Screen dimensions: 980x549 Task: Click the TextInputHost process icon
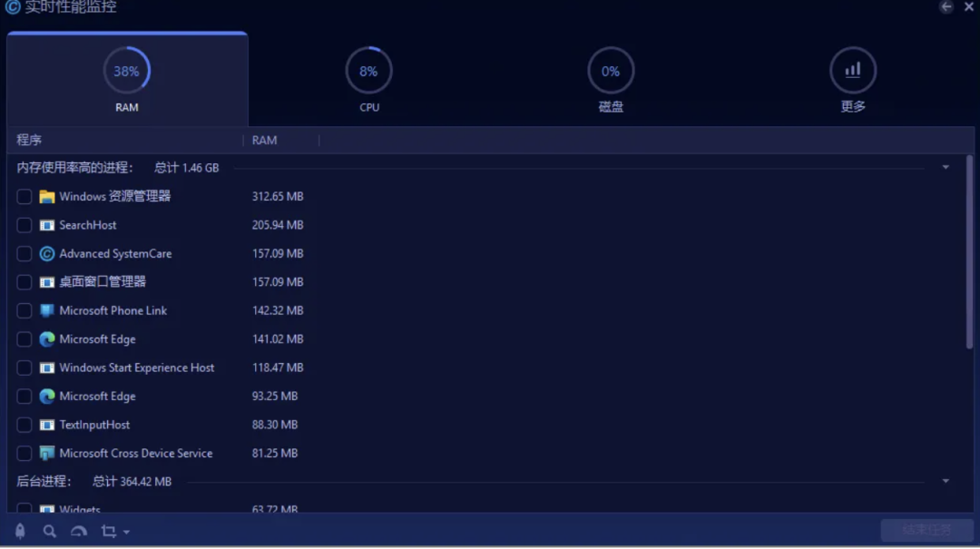click(47, 425)
